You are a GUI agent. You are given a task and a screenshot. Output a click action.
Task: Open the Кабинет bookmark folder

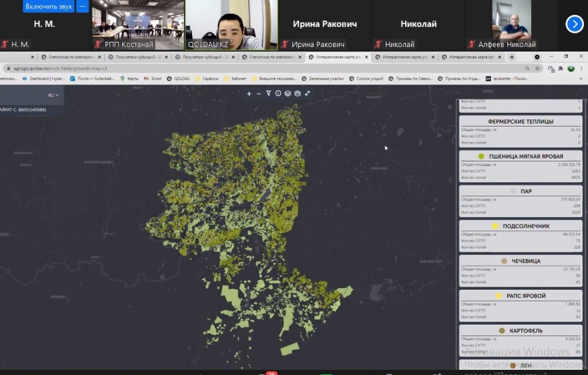(x=235, y=79)
